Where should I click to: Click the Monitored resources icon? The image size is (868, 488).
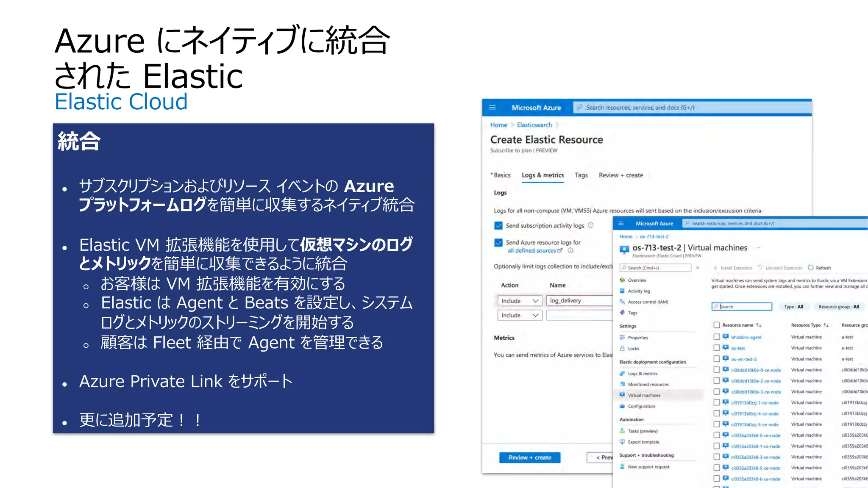coord(622,384)
